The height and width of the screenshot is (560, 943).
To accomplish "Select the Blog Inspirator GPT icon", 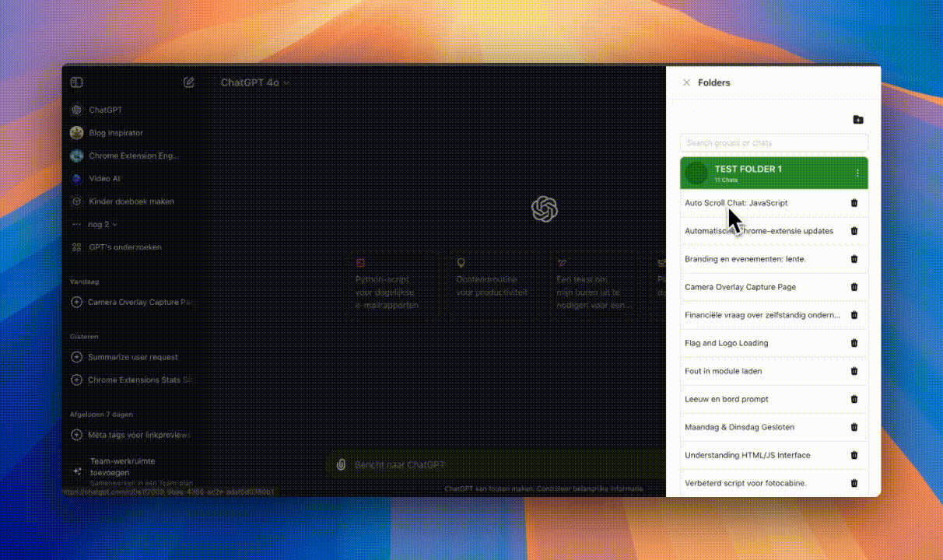I will [x=76, y=133].
